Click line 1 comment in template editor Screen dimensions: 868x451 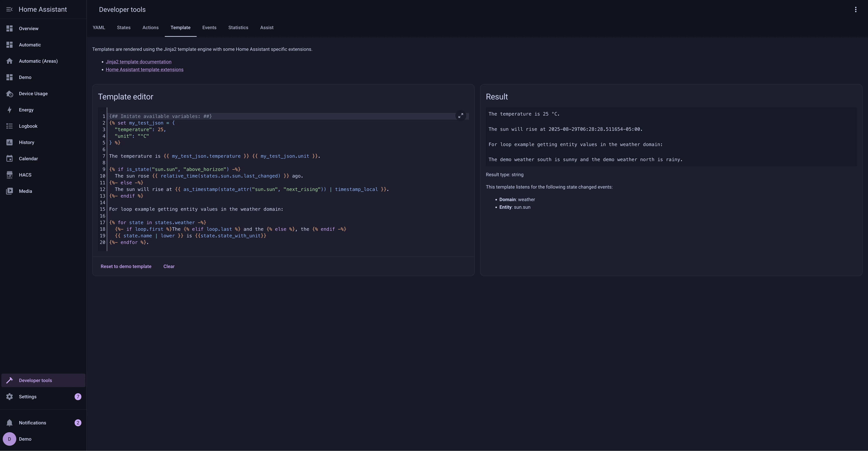pyautogui.click(x=160, y=116)
